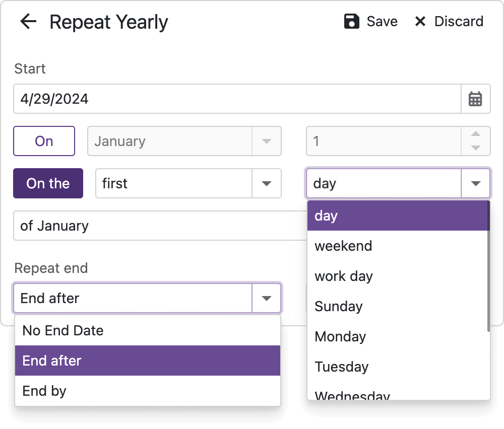
Task: Open the calendar date picker icon
Action: [475, 99]
